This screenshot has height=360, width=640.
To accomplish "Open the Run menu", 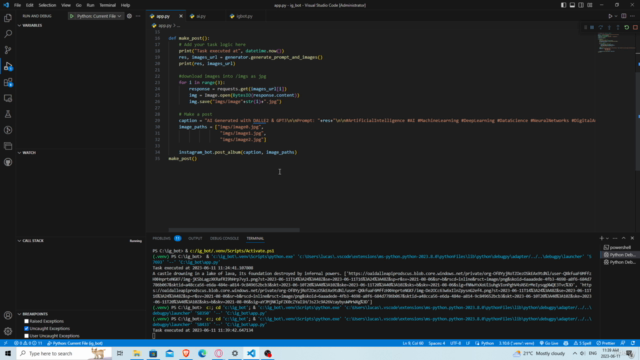I will (90, 5).
